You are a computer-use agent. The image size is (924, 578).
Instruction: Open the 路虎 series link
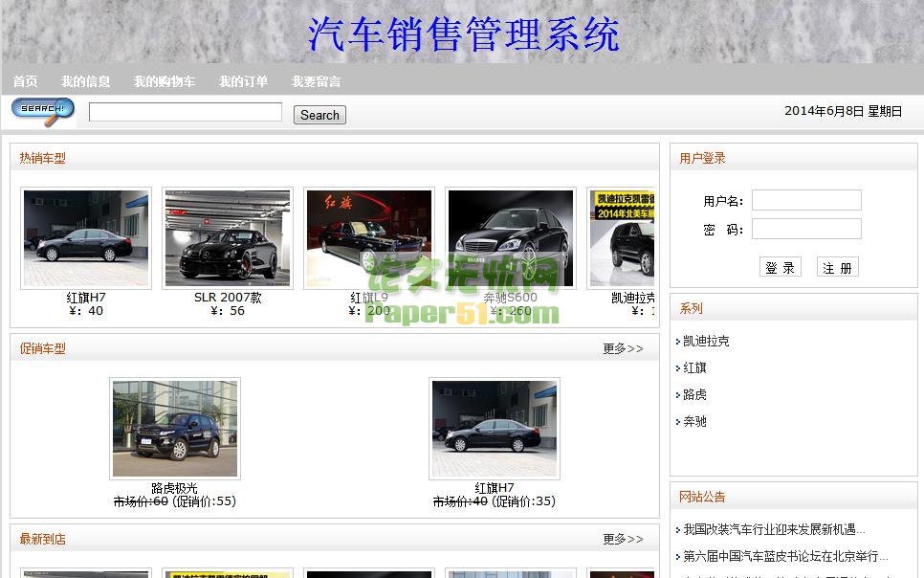click(694, 394)
